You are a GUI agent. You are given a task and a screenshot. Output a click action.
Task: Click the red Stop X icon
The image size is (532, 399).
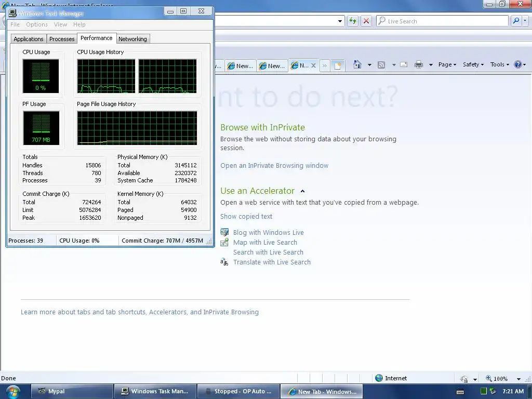click(366, 21)
